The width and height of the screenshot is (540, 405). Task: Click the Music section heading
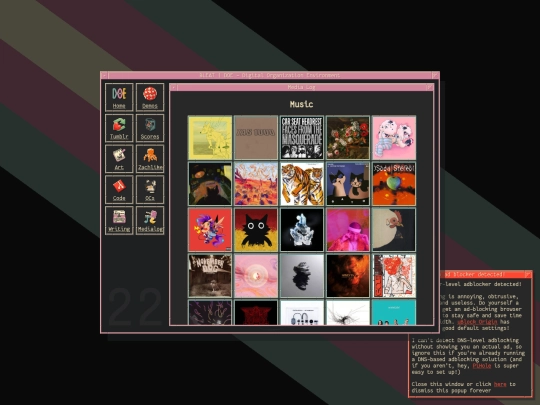301,104
